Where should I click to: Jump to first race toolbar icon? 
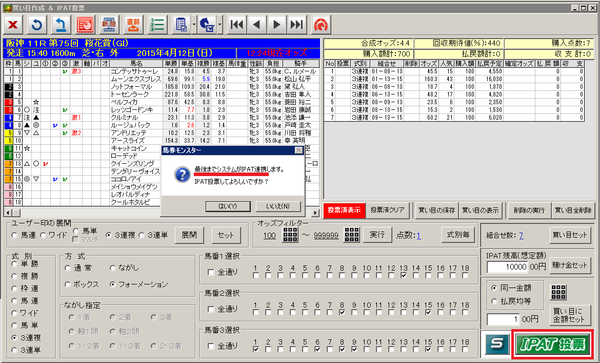pos(237,25)
